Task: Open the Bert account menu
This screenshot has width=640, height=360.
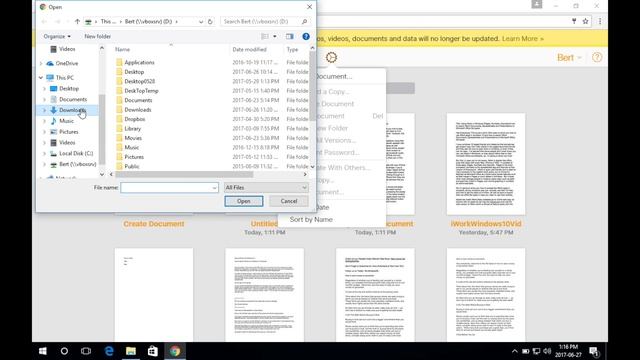Action: [569, 58]
